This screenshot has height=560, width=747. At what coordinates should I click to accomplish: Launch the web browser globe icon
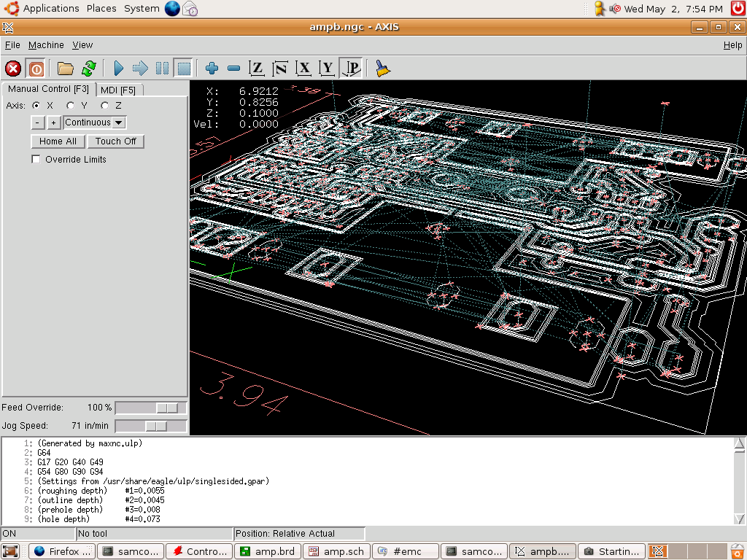(x=172, y=9)
